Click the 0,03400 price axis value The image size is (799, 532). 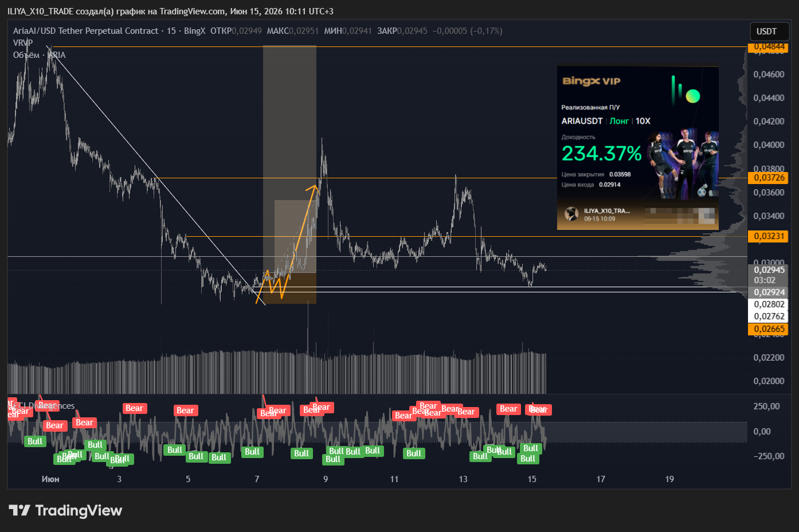769,216
